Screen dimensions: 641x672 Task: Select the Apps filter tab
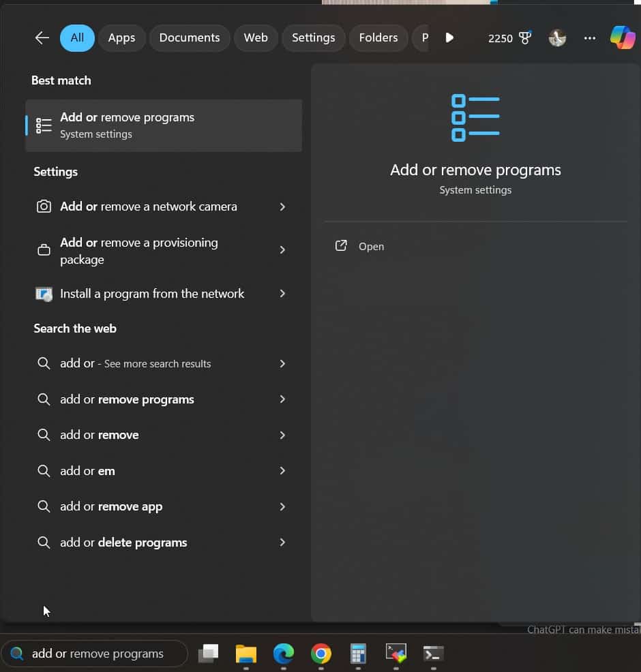pyautogui.click(x=121, y=37)
